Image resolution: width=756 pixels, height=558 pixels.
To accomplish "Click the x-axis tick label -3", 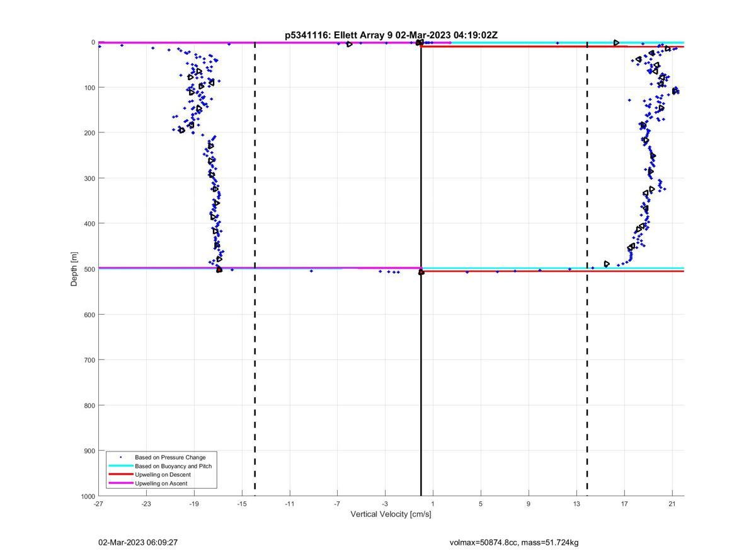I will 385,504.
